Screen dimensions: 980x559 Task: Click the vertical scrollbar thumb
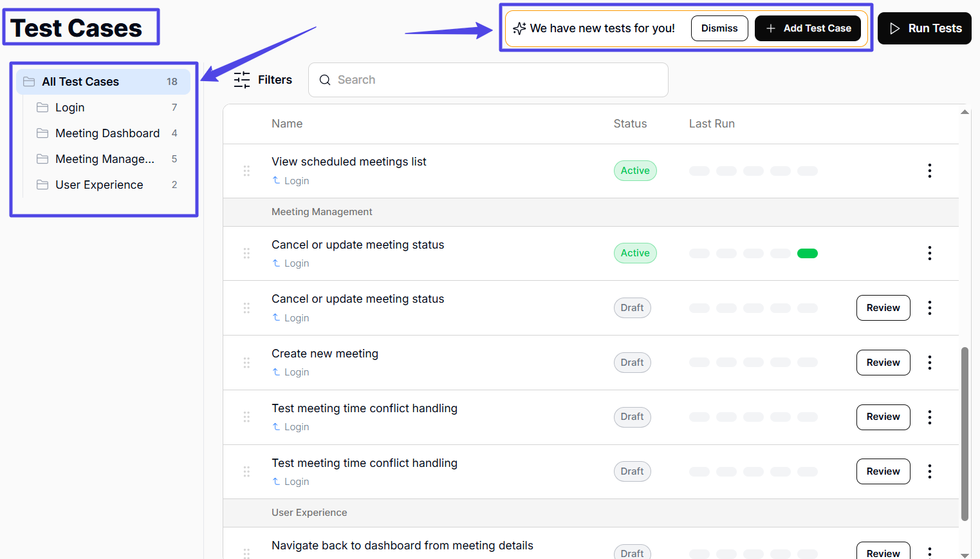(x=965, y=433)
